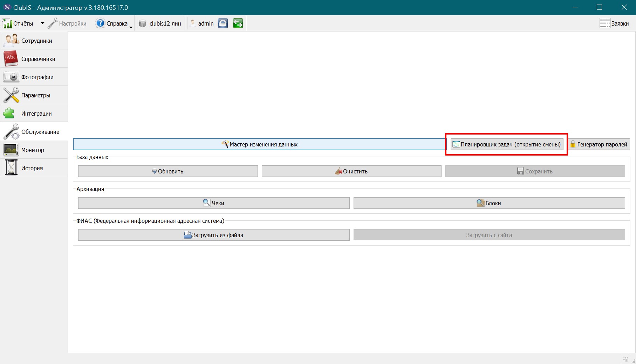Open the Фотографии camera section
This screenshot has width=636, height=364.
point(34,77)
